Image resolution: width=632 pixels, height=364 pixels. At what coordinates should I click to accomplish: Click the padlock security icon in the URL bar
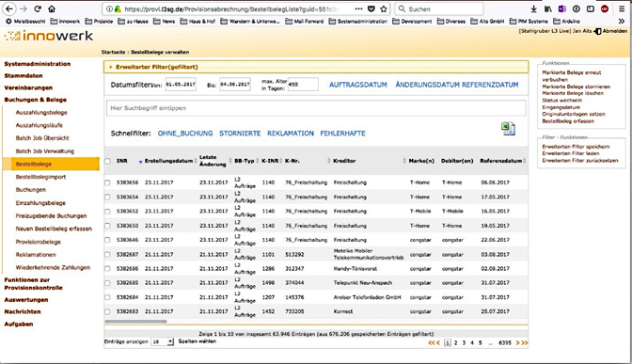(118, 8)
